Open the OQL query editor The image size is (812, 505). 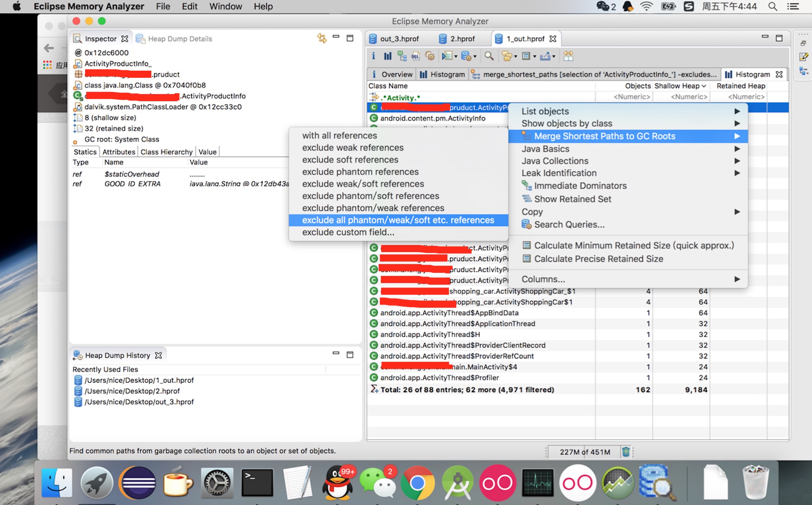pyautogui.click(x=416, y=56)
